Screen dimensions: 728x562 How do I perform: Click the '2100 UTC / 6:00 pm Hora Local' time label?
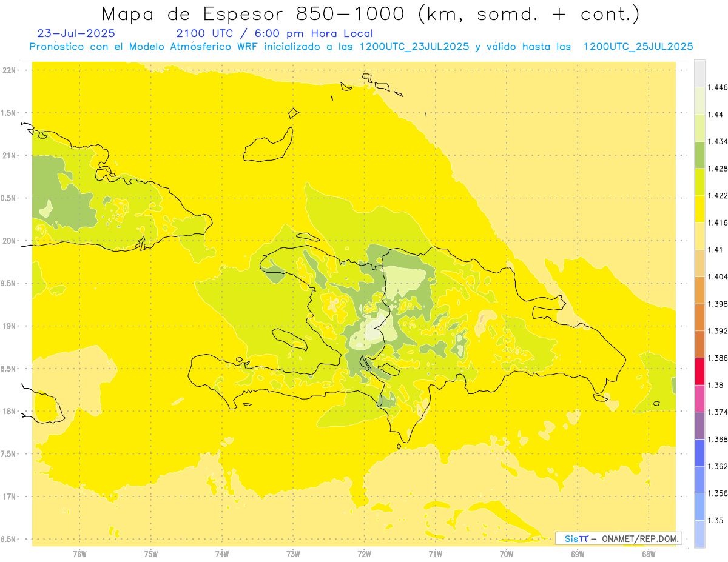click(275, 33)
